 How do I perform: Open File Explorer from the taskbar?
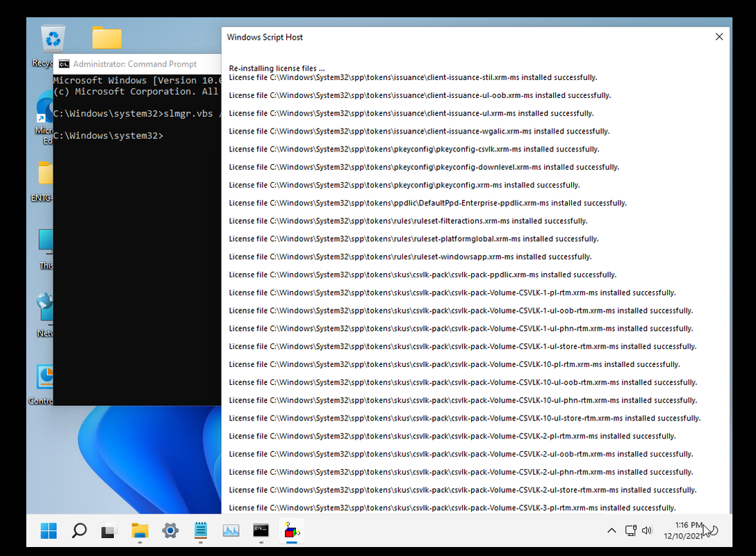[x=140, y=531]
